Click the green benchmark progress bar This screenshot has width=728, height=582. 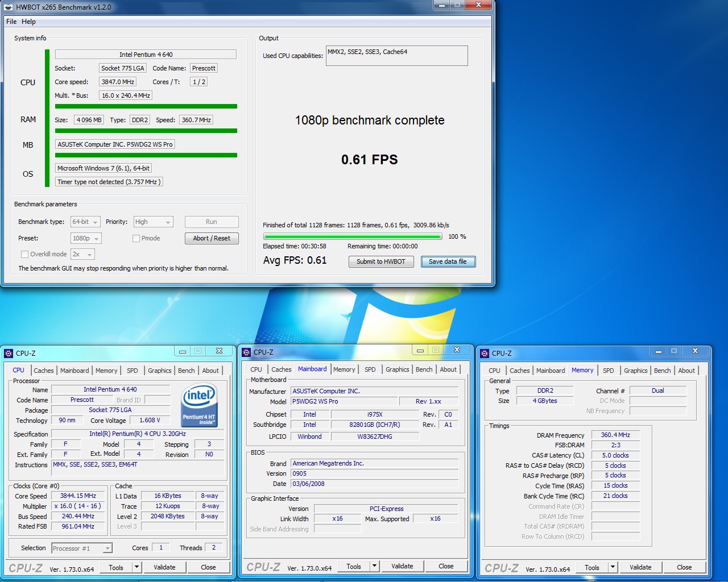[x=353, y=236]
